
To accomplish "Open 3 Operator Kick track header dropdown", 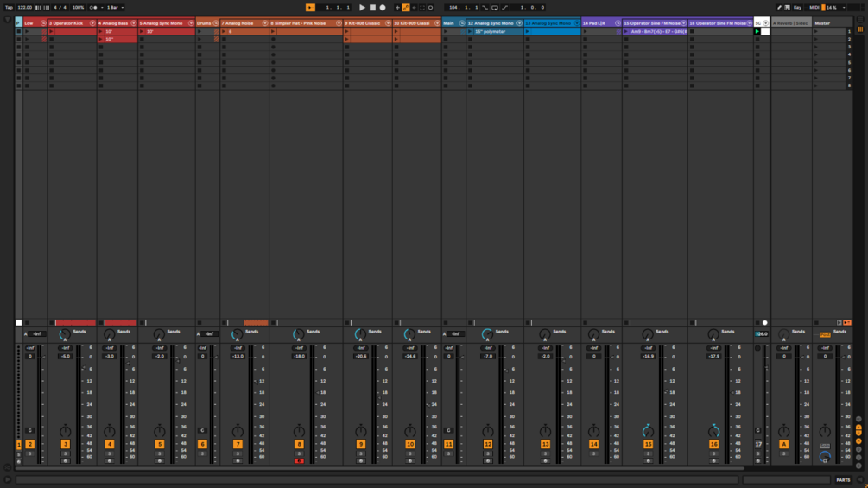I will coord(92,23).
